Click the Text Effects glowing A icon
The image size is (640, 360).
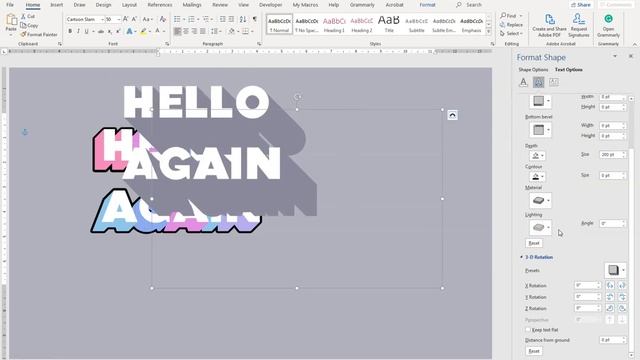pyautogui.click(x=129, y=31)
